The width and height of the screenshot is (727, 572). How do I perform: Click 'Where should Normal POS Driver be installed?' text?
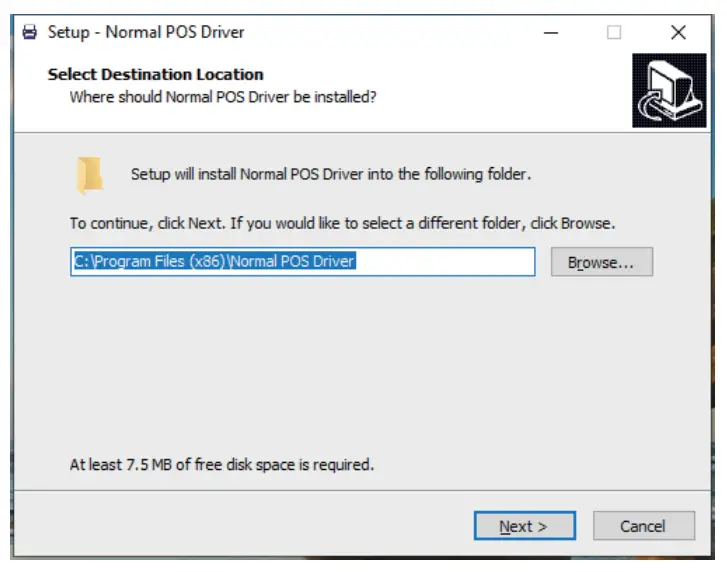pyautogui.click(x=223, y=97)
